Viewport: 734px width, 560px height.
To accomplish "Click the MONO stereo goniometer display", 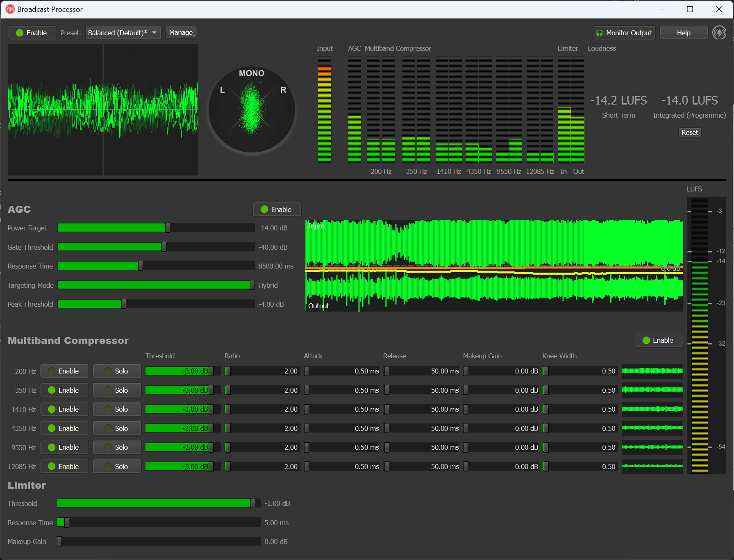I will tap(252, 110).
